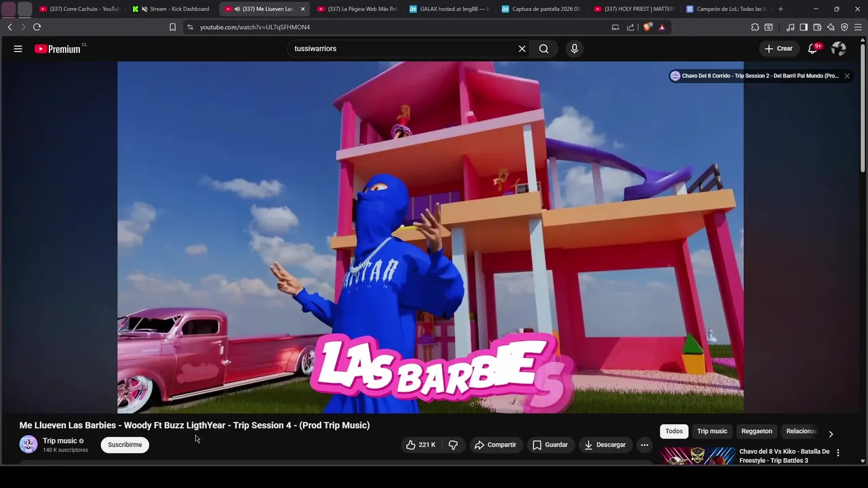Viewport: 868px width, 488px height.
Task: Open Chavo Del 8 Corrido suggested card
Action: click(x=760, y=76)
